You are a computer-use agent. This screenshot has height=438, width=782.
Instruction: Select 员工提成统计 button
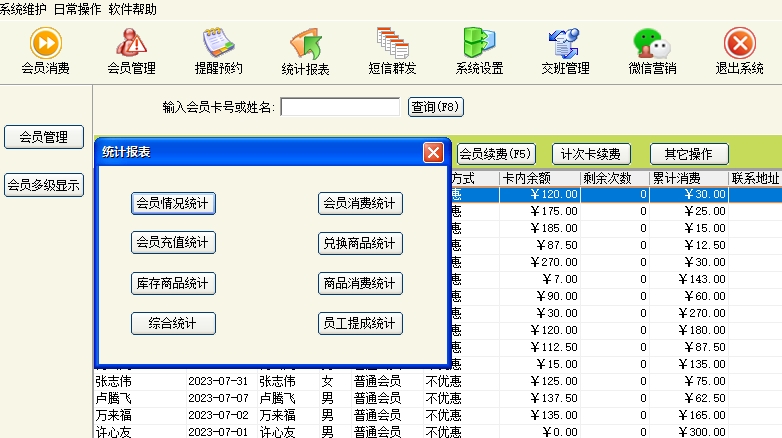[360, 323]
